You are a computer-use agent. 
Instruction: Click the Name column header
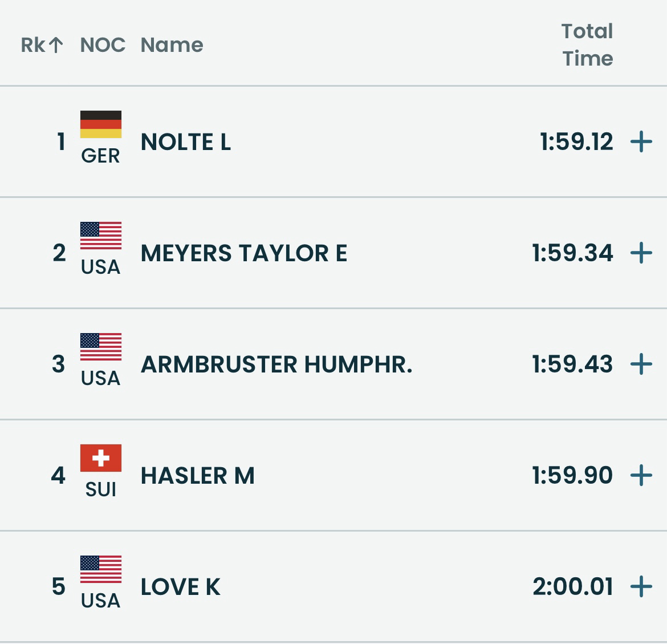pyautogui.click(x=172, y=45)
